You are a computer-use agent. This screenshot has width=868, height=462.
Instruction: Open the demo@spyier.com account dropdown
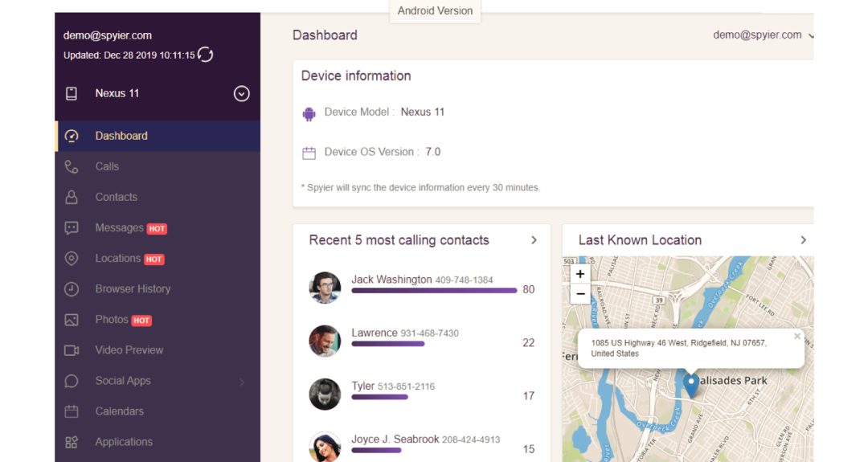pyautogui.click(x=762, y=35)
